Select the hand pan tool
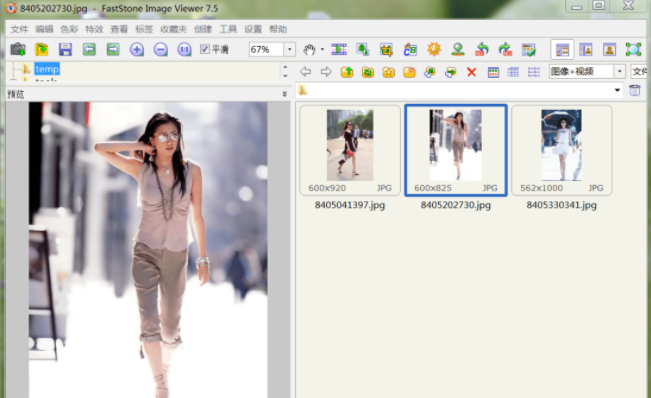The height and width of the screenshot is (398, 651). 309,49
